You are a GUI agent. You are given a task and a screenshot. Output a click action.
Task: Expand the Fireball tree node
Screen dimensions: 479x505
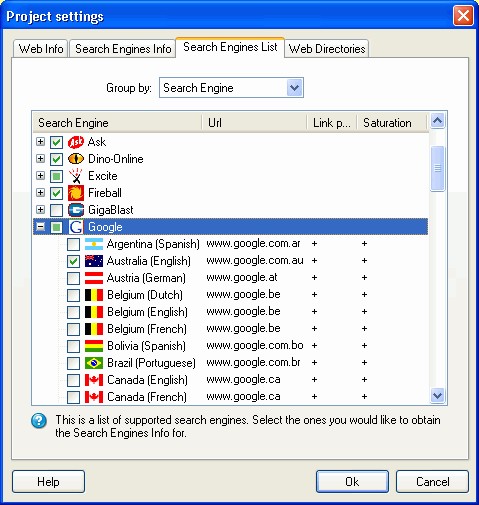tap(40, 193)
